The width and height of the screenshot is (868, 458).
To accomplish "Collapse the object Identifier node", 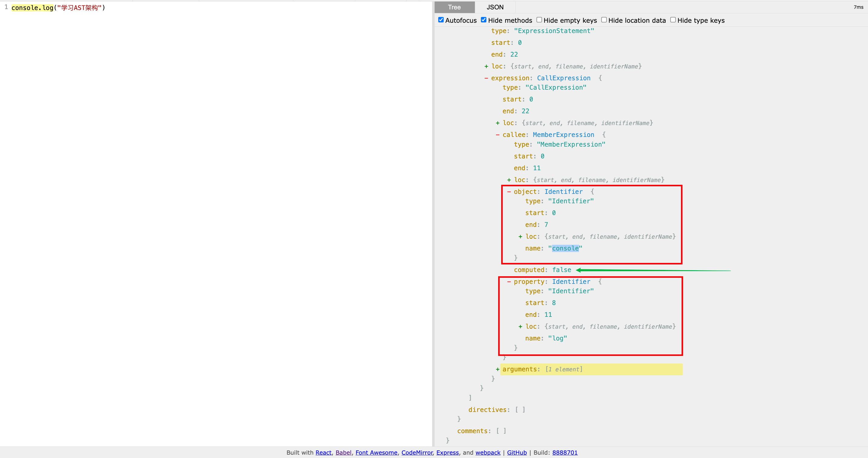I will coord(509,192).
